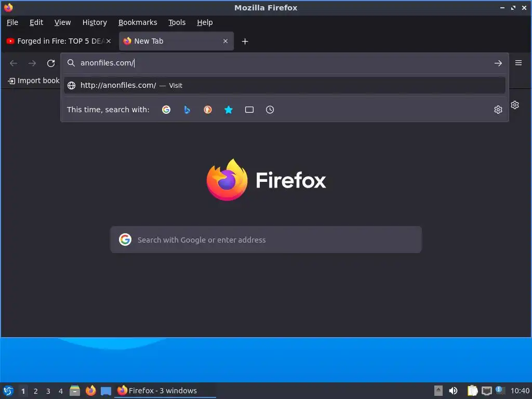Image resolution: width=532 pixels, height=399 pixels.
Task: Click the taskbar clock 10:40
Action: coord(520,391)
